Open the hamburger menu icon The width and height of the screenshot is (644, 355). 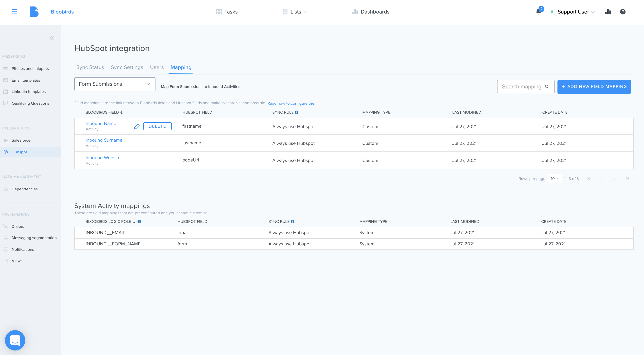(14, 12)
